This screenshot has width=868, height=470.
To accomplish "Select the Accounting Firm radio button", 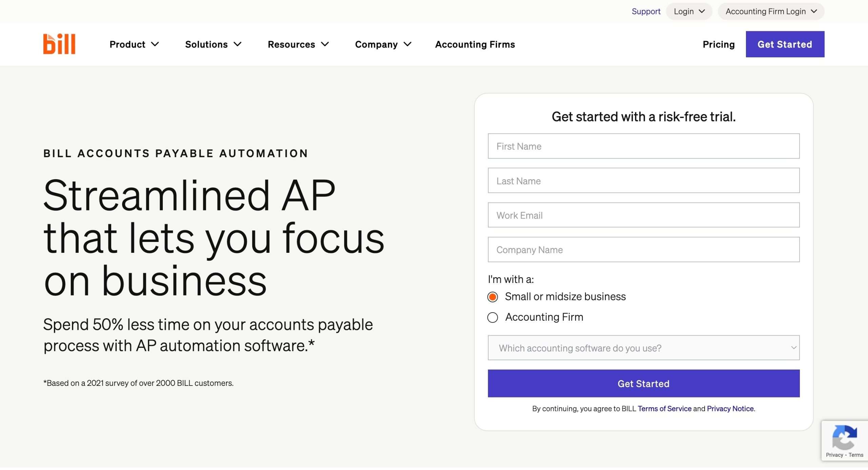I will pyautogui.click(x=493, y=318).
